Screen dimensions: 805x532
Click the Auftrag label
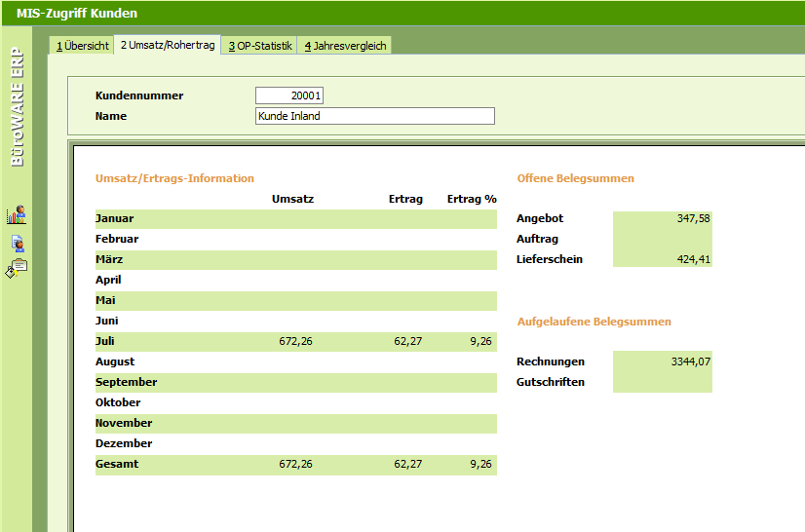coord(537,240)
